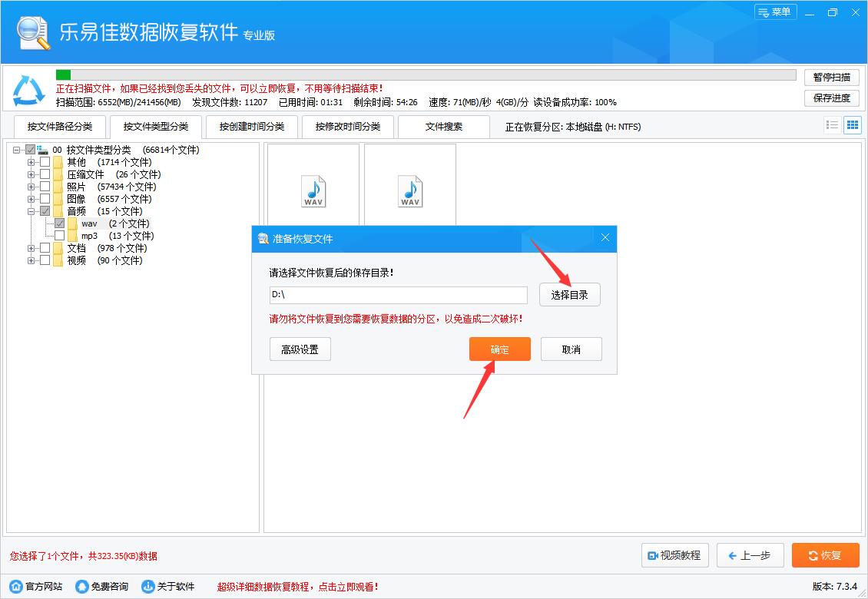Click the drive icon at tree root
868x599 pixels.
point(42,150)
